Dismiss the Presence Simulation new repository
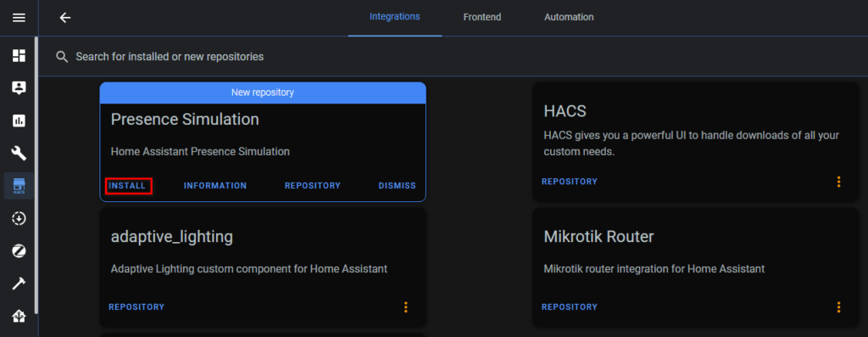868x337 pixels. (397, 186)
